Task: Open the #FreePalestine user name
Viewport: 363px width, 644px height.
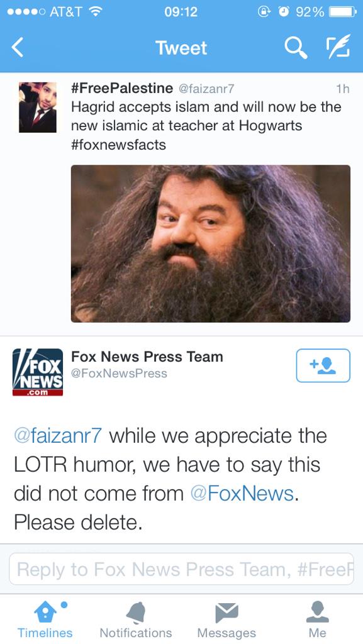Action: pyautogui.click(x=122, y=88)
